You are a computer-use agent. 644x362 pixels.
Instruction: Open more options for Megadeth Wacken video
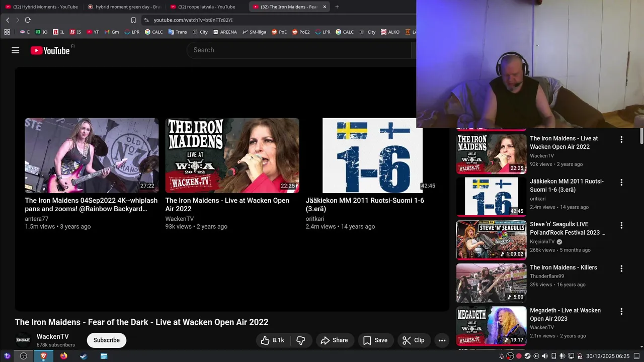coord(621,311)
